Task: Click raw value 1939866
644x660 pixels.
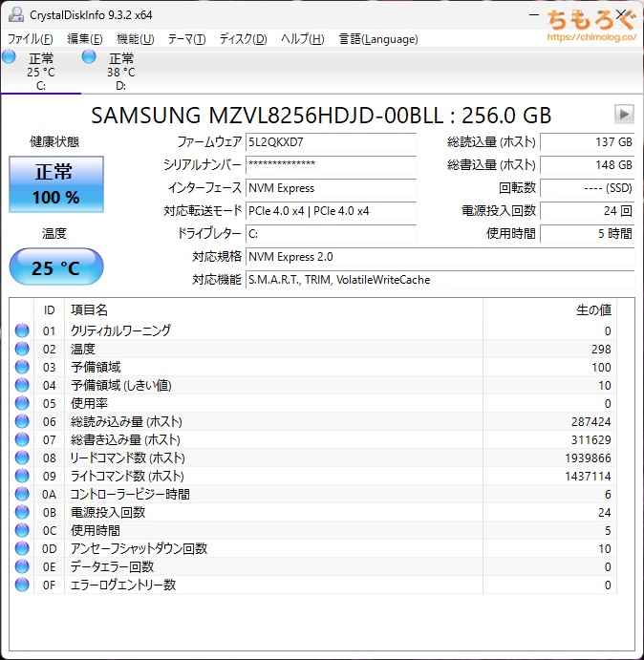Action: (588, 458)
